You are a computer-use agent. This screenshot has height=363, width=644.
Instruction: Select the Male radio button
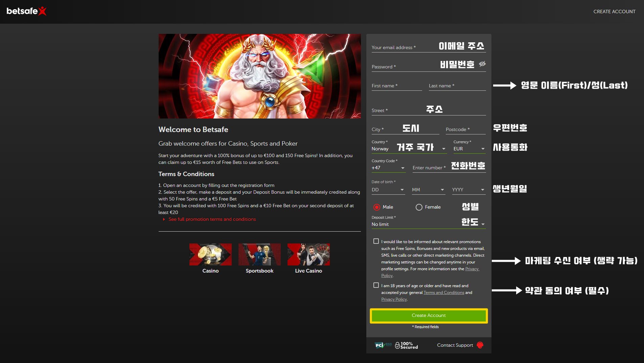[x=376, y=207]
